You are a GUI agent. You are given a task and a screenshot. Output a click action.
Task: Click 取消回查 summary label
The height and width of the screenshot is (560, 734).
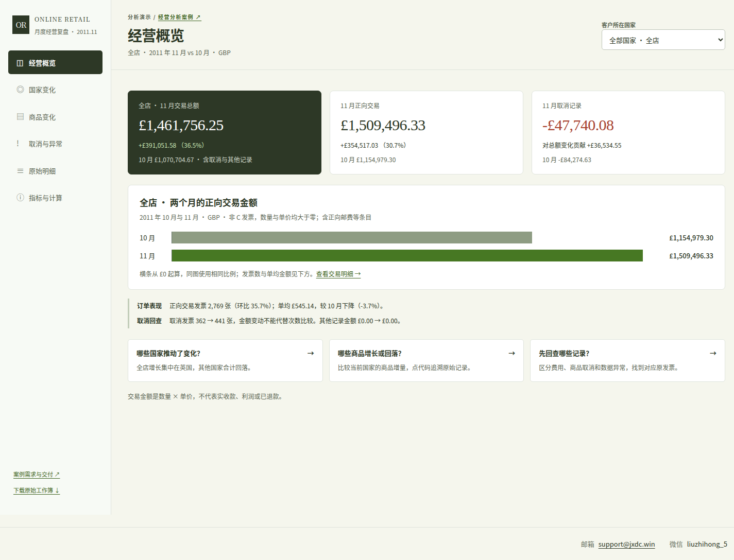click(149, 321)
